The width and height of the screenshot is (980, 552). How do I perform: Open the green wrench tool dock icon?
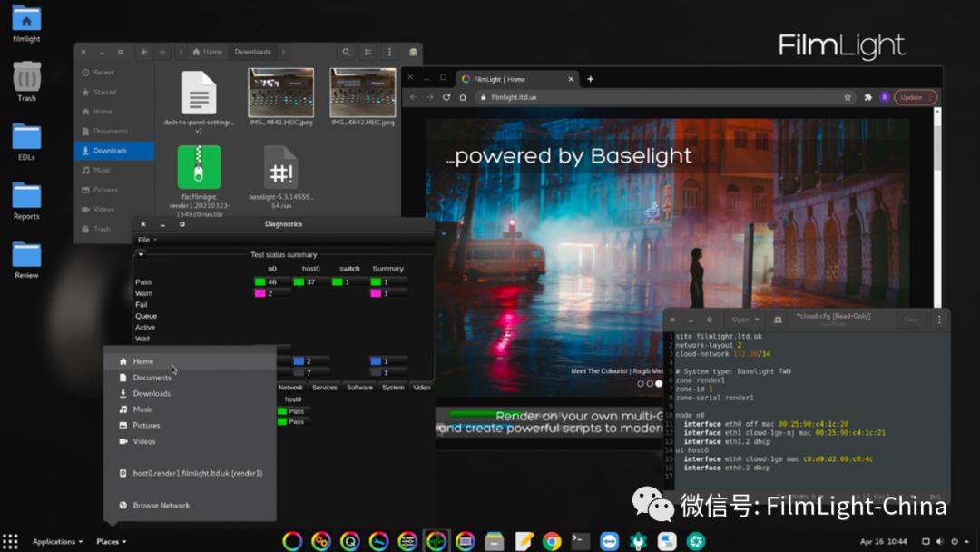pyautogui.click(x=638, y=541)
